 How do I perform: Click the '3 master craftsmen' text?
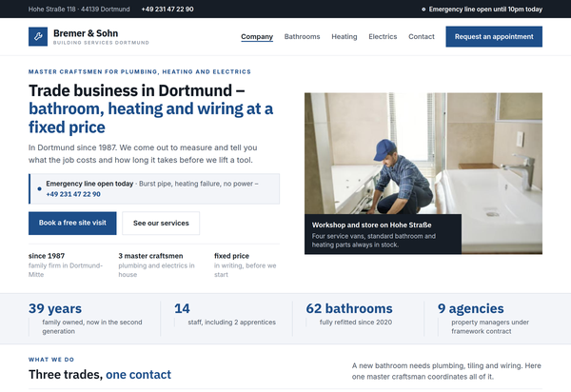(150, 256)
